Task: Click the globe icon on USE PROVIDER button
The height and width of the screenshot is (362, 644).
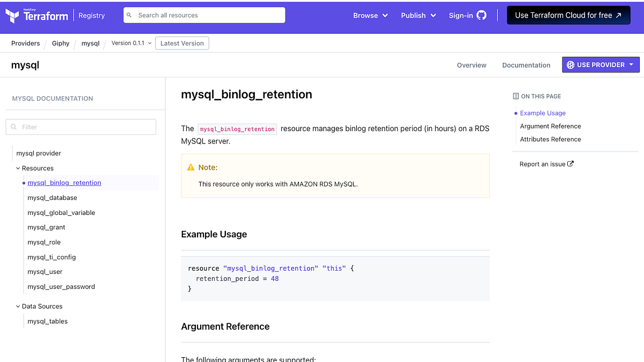Action: pos(572,64)
